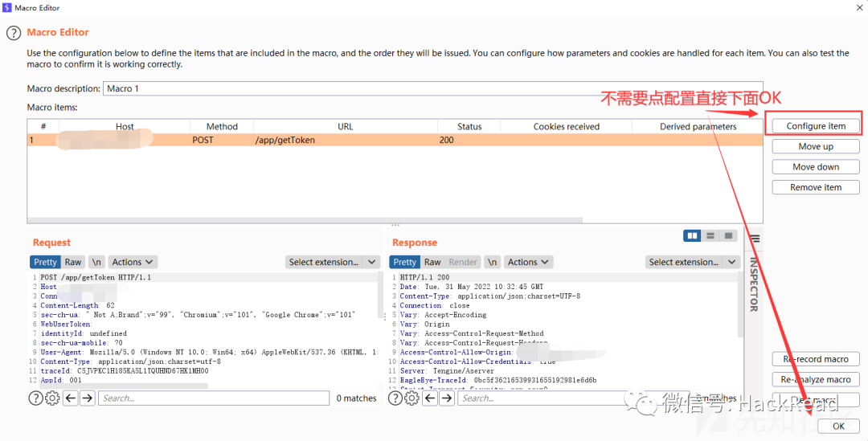Click the Re-analyze macro button

(816, 380)
